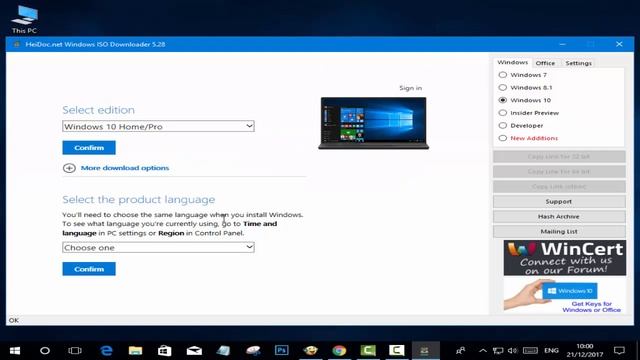
Task: Show hidden system tray icons
Action: pyautogui.click(x=483, y=351)
